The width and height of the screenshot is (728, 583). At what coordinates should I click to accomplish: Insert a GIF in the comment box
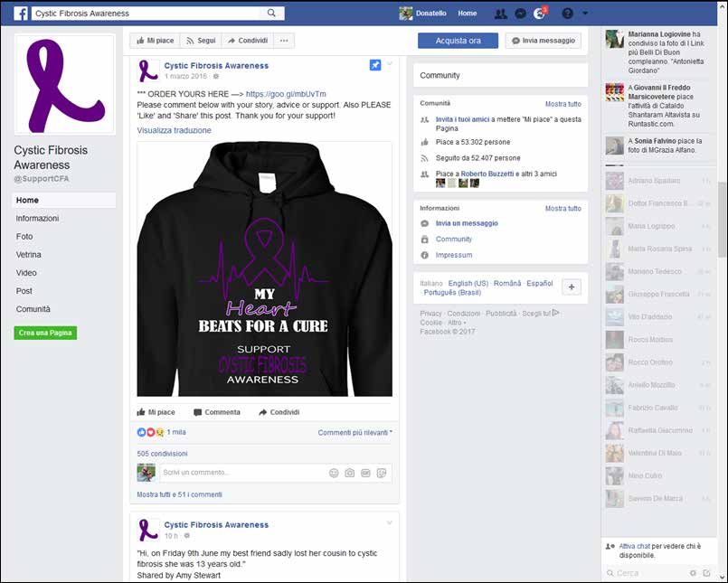[365, 473]
